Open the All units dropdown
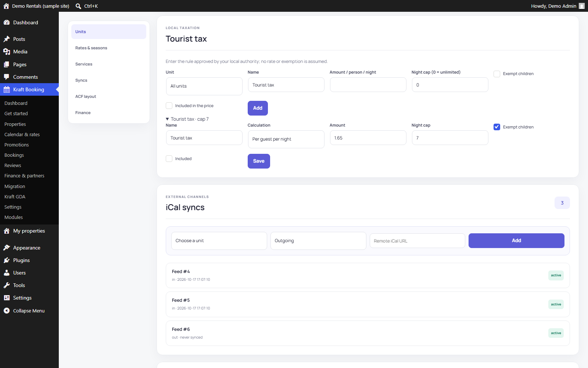Image resolution: width=588 pixels, height=368 pixels. tap(204, 86)
